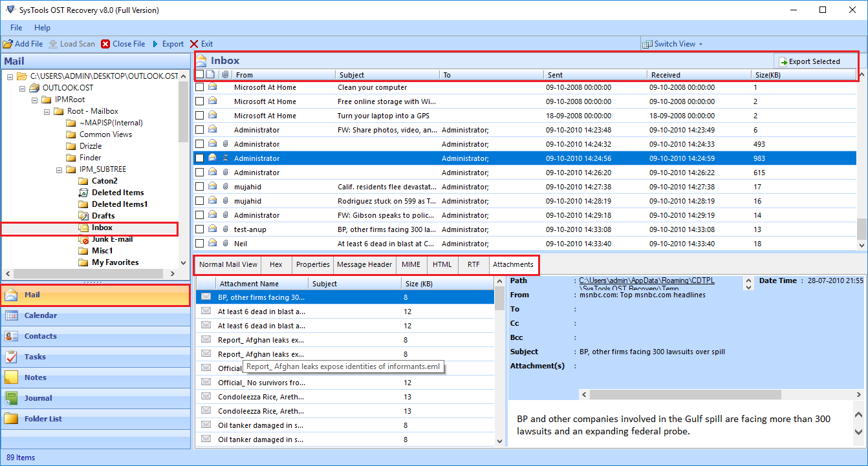The height and width of the screenshot is (466, 868).
Task: Open the Journal section icon
Action: pyautogui.click(x=12, y=398)
